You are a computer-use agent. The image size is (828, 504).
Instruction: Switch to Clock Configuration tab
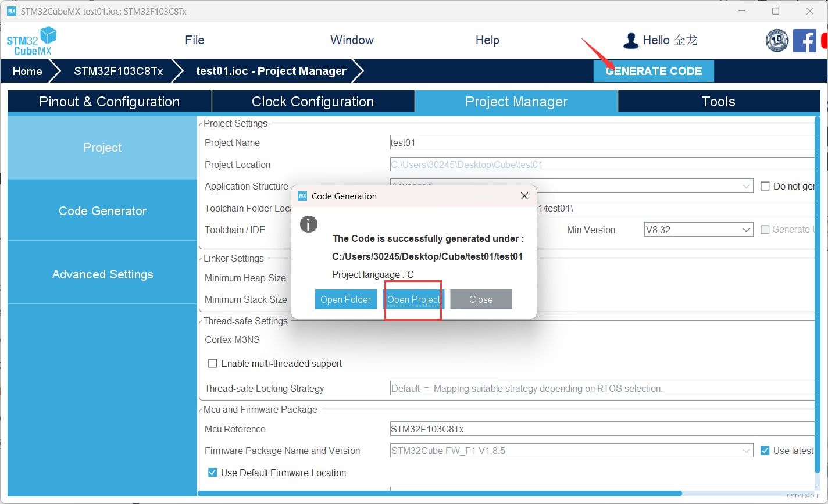pos(313,101)
